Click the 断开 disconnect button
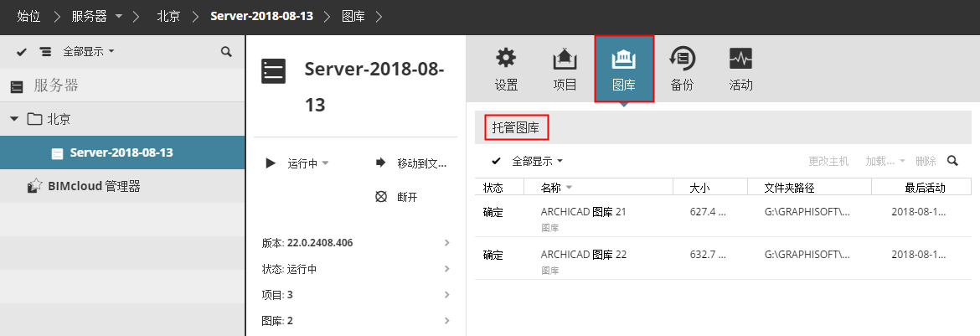Screen dimensions: 980x336 coord(396,197)
